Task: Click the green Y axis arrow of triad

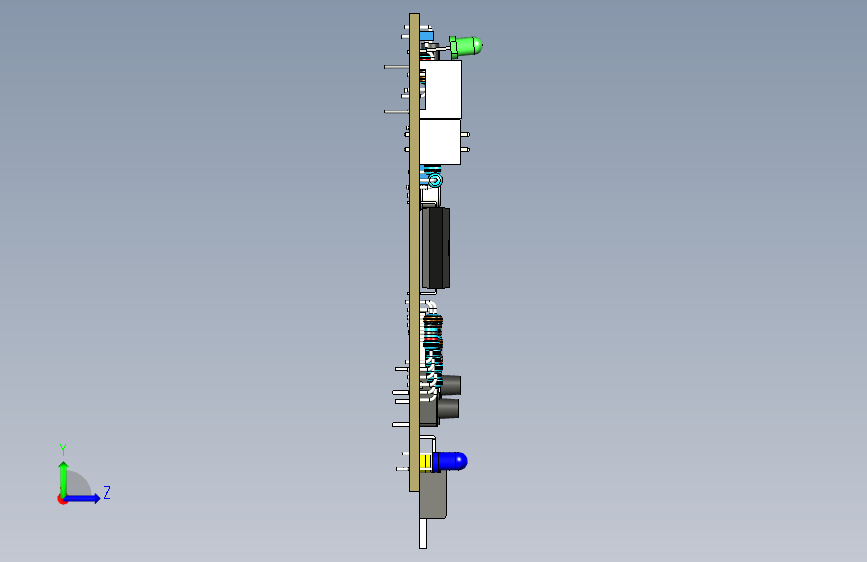Action: click(x=64, y=478)
